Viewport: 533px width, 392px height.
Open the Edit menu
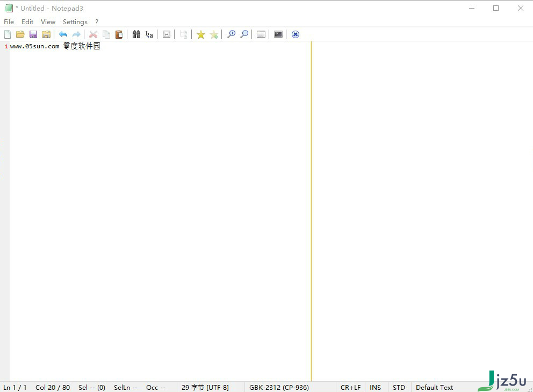(x=27, y=21)
